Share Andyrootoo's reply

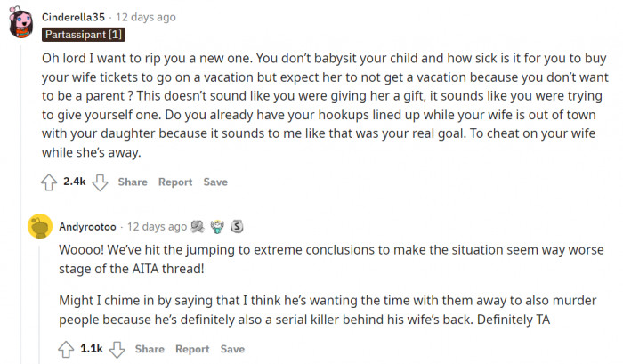[150, 349]
